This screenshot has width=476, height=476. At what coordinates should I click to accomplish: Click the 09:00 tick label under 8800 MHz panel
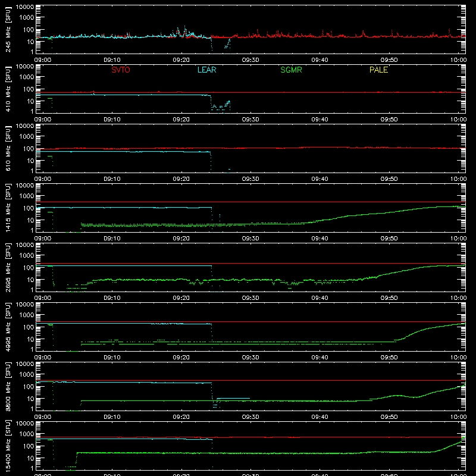pyautogui.click(x=43, y=417)
